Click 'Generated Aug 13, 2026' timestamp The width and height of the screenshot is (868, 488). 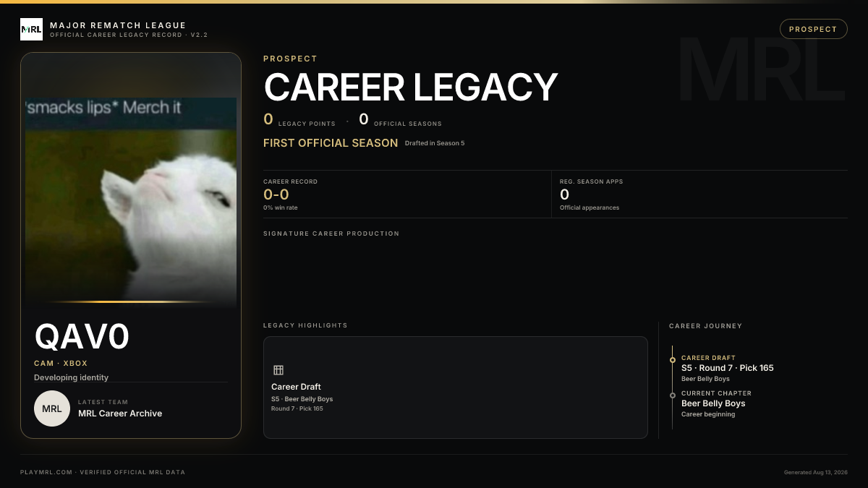(816, 472)
